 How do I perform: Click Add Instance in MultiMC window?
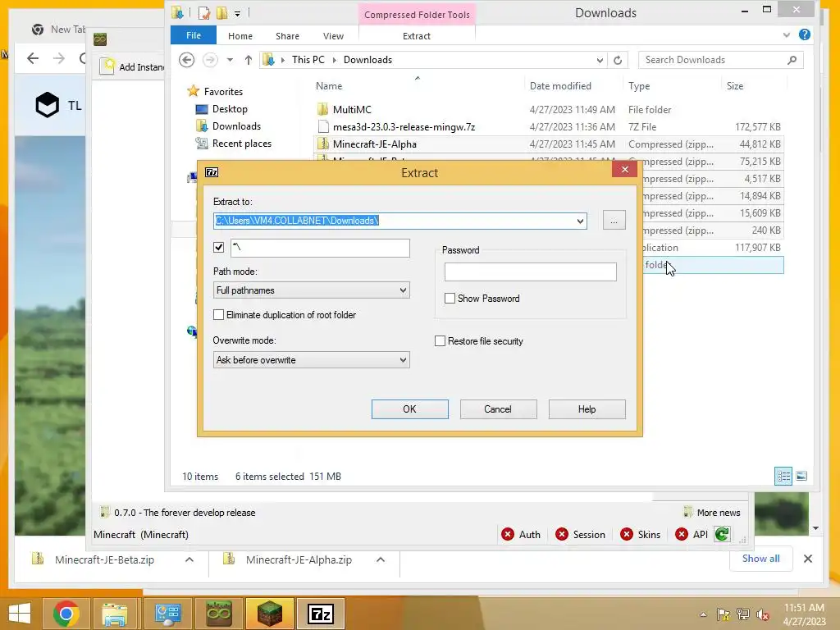click(134, 67)
